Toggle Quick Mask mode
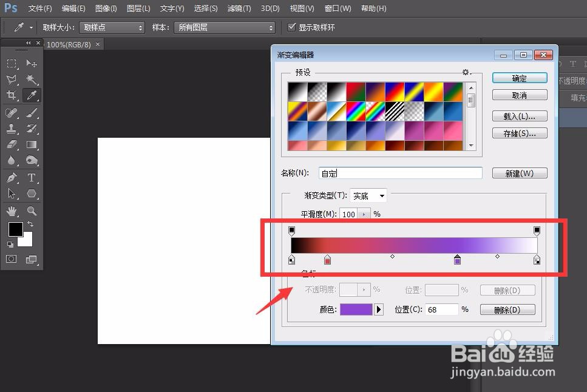Image resolution: width=587 pixels, height=392 pixels. click(x=12, y=259)
